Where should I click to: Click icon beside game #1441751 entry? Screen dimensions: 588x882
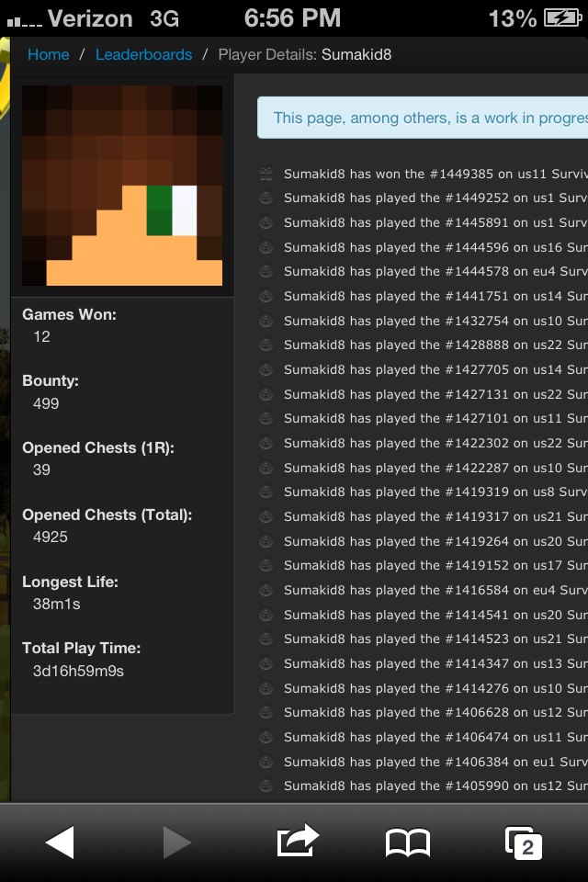coord(266,296)
